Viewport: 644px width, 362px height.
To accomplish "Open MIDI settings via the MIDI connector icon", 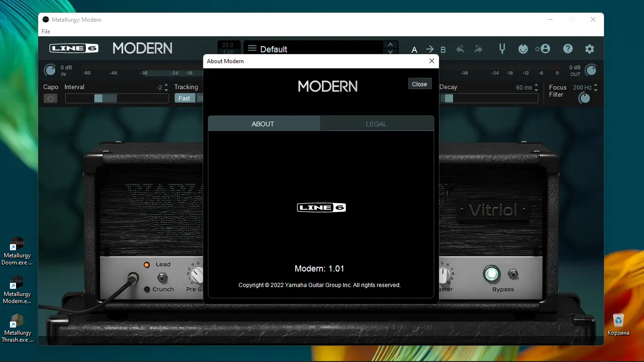I will tap(523, 49).
